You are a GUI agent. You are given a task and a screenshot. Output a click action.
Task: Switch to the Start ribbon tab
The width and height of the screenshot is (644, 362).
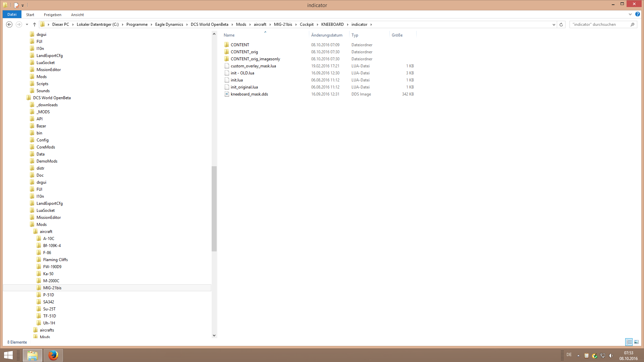(x=30, y=15)
